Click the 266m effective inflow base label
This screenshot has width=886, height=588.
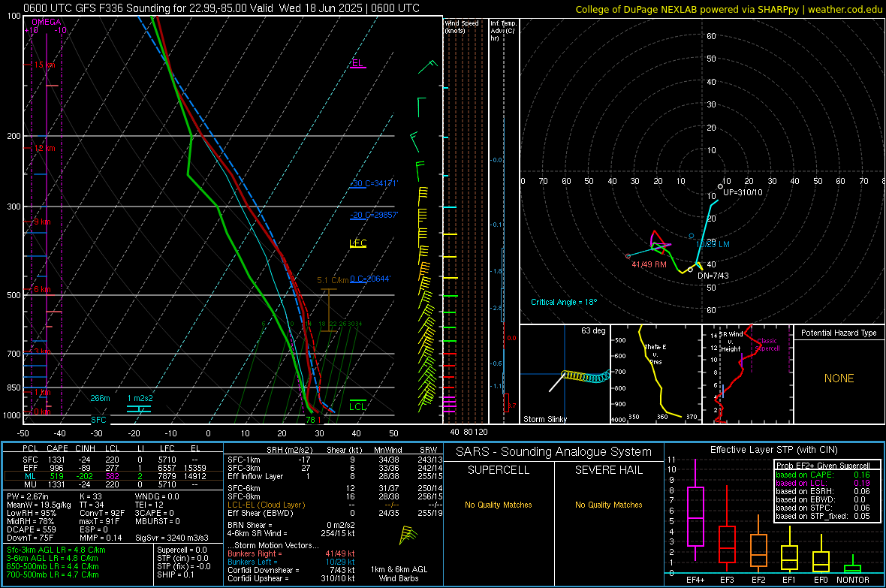click(x=100, y=398)
